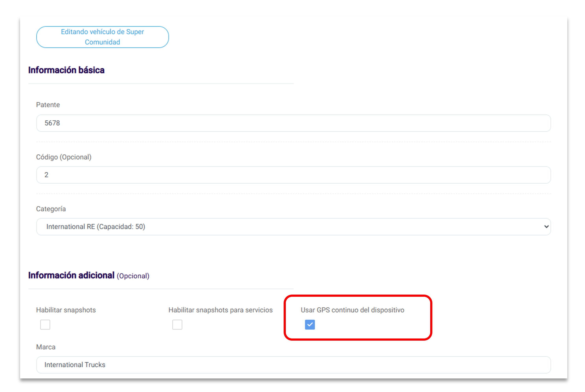This screenshot has width=585, height=392.
Task: Click the 'Información adicional' section heading
Action: click(x=71, y=275)
